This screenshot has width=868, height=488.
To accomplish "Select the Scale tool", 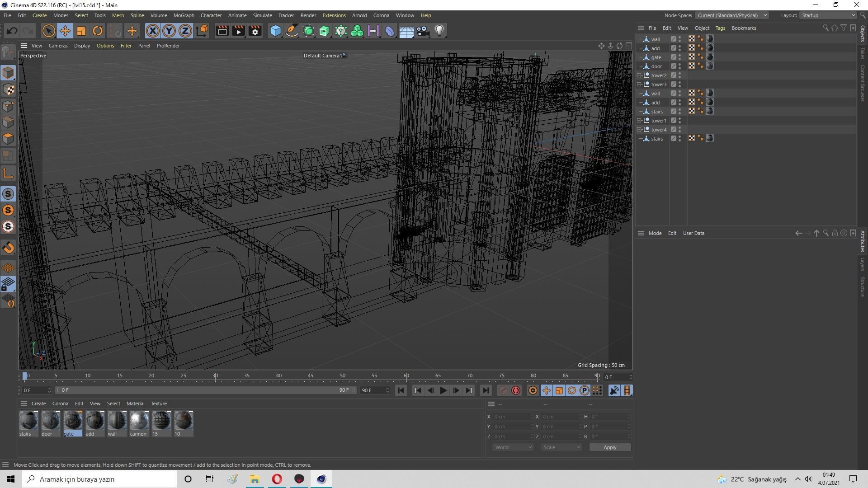I will (81, 31).
